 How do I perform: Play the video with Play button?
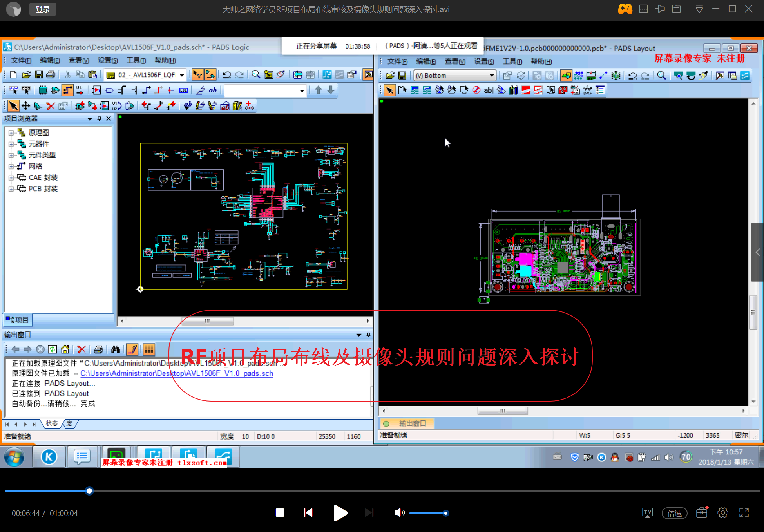pos(340,513)
